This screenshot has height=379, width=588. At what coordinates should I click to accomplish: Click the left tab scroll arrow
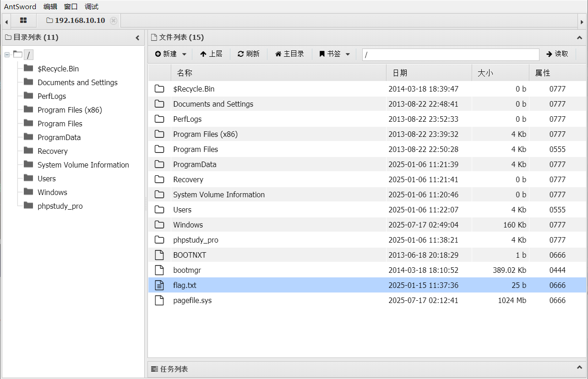(x=6, y=21)
